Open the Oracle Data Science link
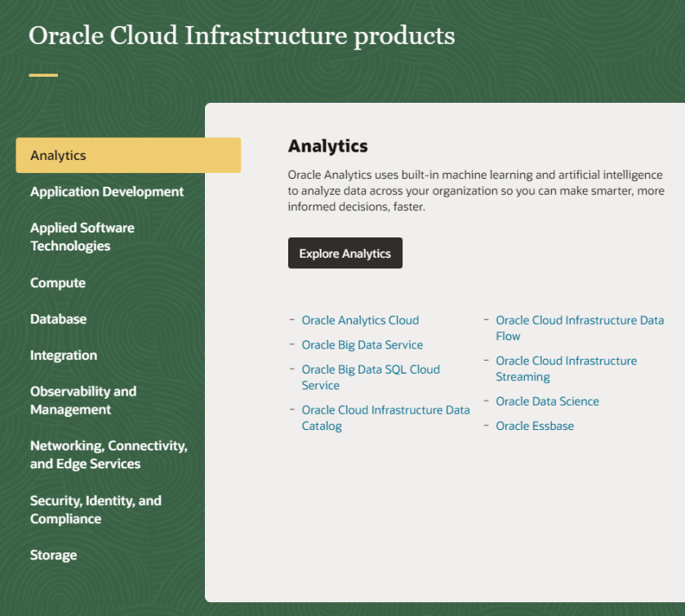Screen dimensions: 685x616 click(x=547, y=401)
